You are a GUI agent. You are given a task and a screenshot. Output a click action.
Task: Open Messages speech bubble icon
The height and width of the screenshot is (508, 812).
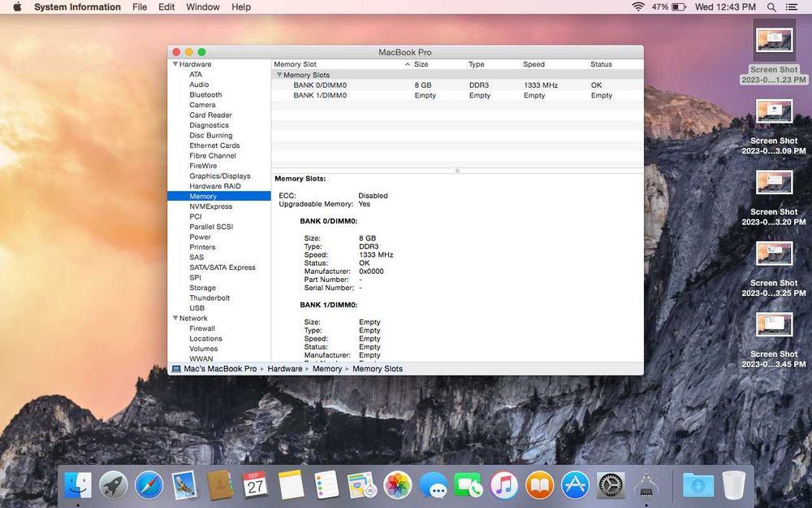pos(433,486)
